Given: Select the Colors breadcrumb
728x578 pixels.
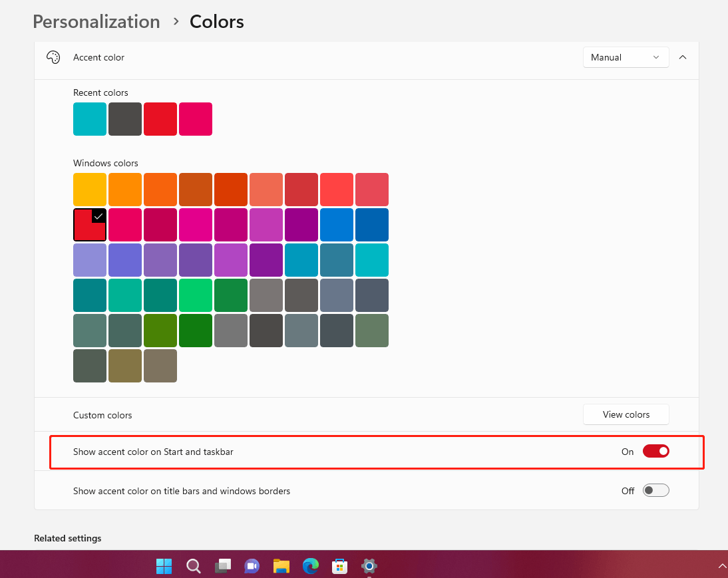Looking at the screenshot, I should coord(216,21).
